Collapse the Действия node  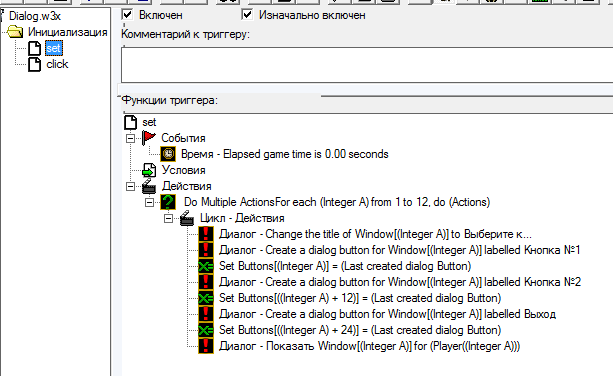click(130, 186)
